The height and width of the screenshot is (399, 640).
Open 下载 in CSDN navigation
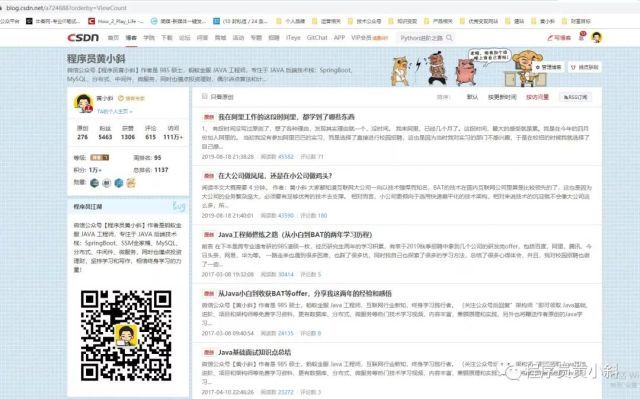point(167,38)
